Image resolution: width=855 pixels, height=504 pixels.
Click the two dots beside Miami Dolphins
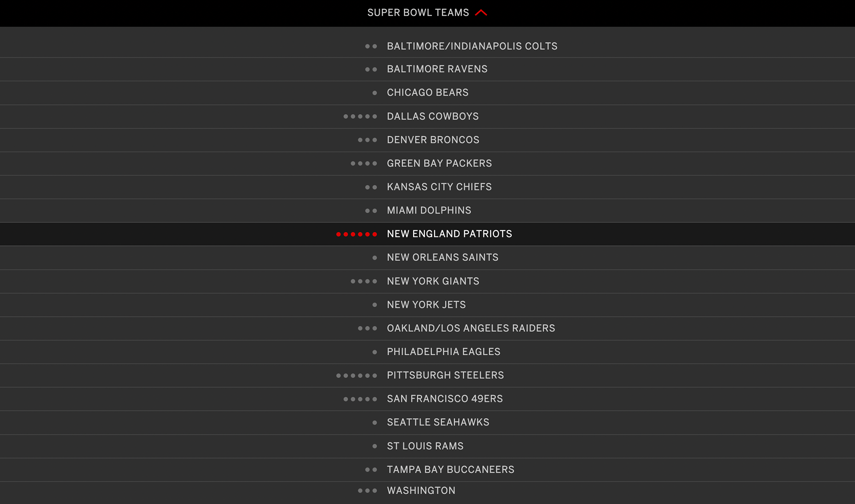[370, 211]
